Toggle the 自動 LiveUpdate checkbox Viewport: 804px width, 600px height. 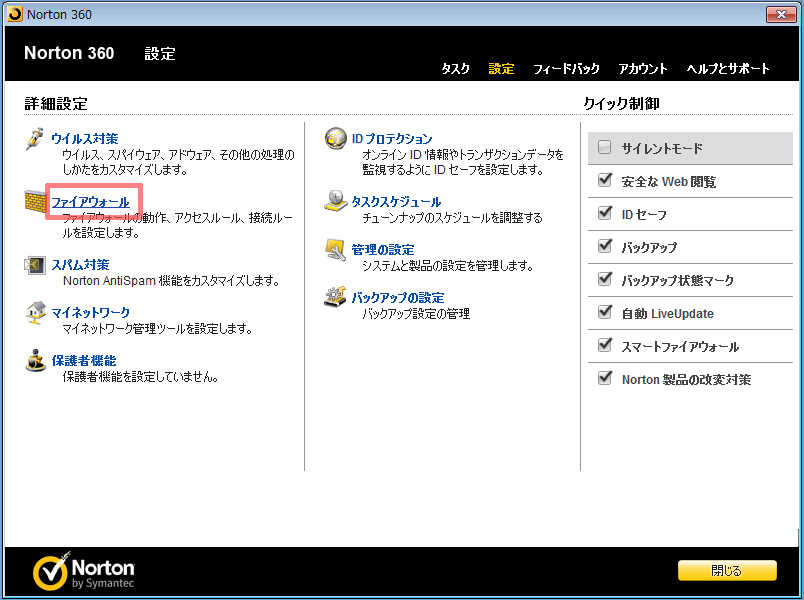(x=605, y=312)
